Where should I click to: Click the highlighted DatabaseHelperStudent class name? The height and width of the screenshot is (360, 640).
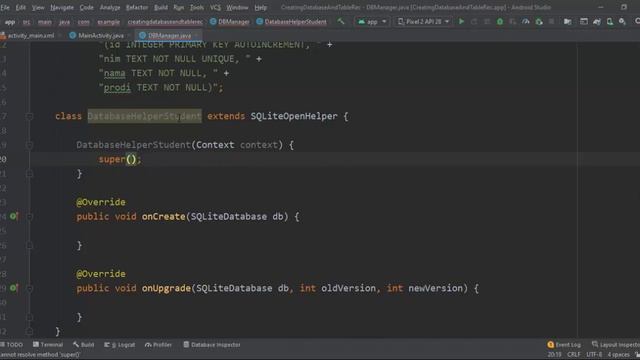point(144,116)
